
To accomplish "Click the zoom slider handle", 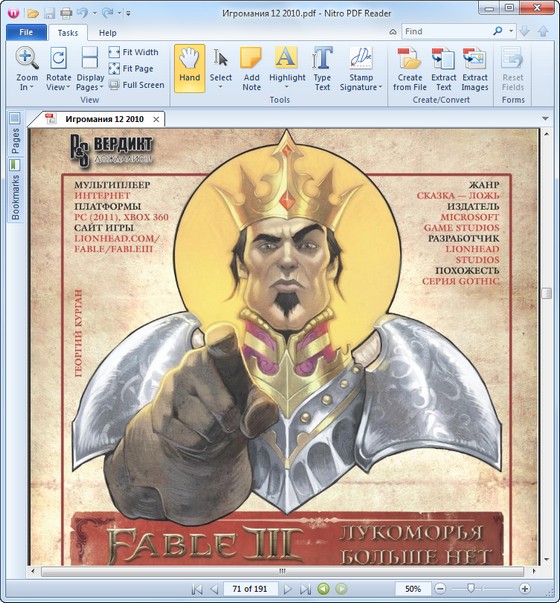I will tap(470, 588).
